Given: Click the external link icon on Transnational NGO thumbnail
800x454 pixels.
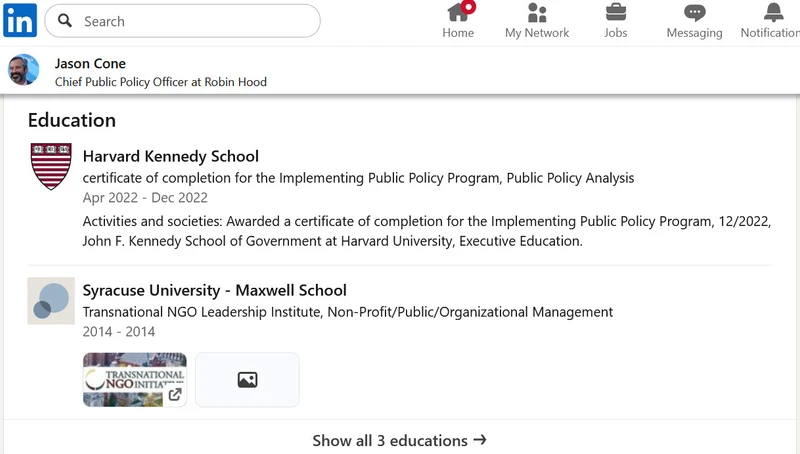Looking at the screenshot, I should tap(175, 394).
